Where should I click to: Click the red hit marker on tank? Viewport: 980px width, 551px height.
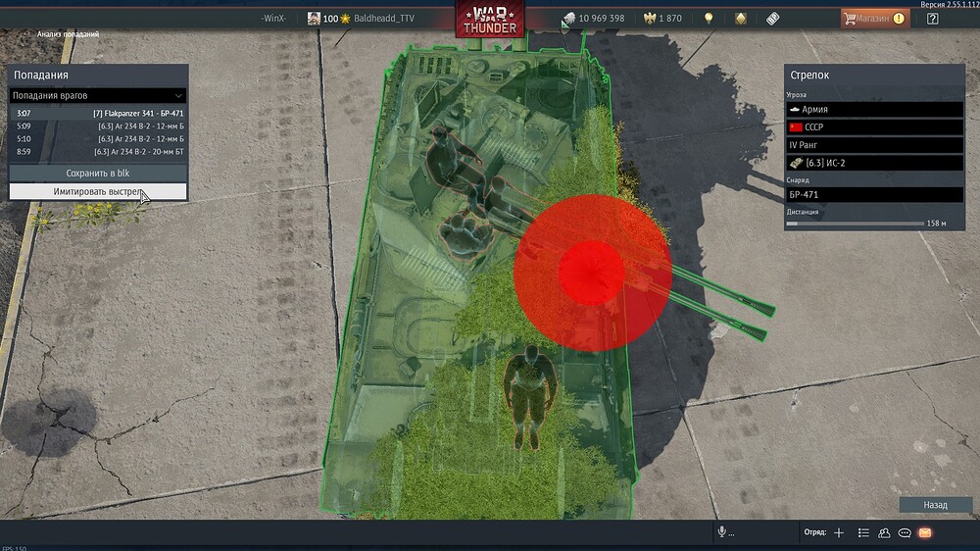tap(592, 273)
